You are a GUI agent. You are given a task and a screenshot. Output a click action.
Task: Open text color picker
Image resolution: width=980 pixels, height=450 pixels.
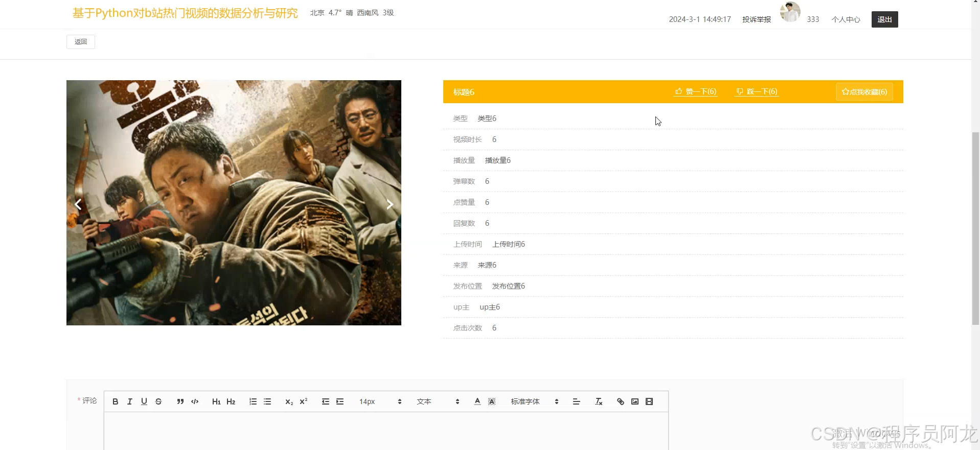click(x=477, y=401)
